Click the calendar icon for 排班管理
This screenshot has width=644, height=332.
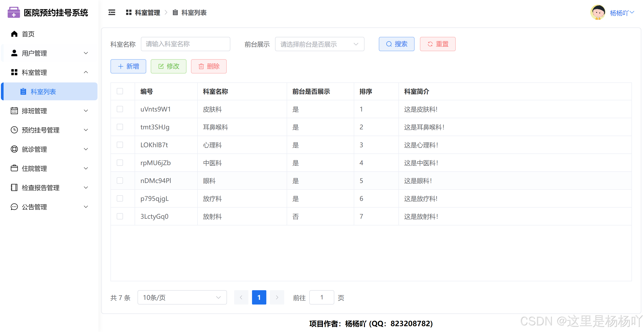click(x=14, y=111)
